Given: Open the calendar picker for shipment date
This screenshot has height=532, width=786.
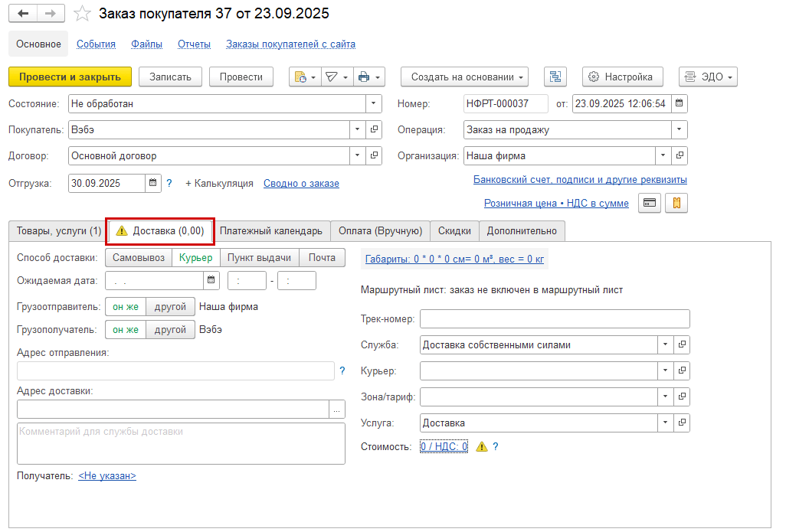Looking at the screenshot, I should pyautogui.click(x=152, y=183).
